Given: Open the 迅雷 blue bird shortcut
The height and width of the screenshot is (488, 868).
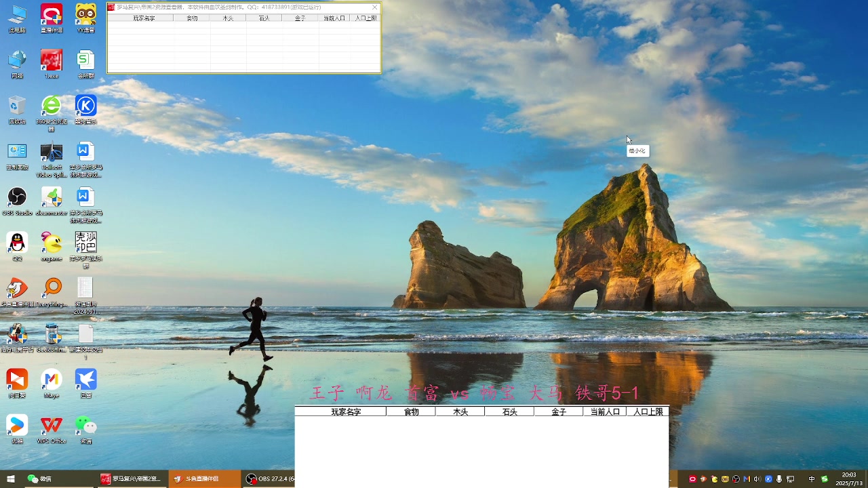Looking at the screenshot, I should [85, 384].
